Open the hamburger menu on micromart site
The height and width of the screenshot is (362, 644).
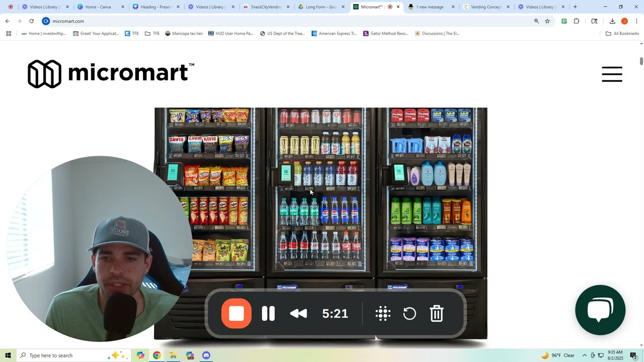pyautogui.click(x=612, y=74)
